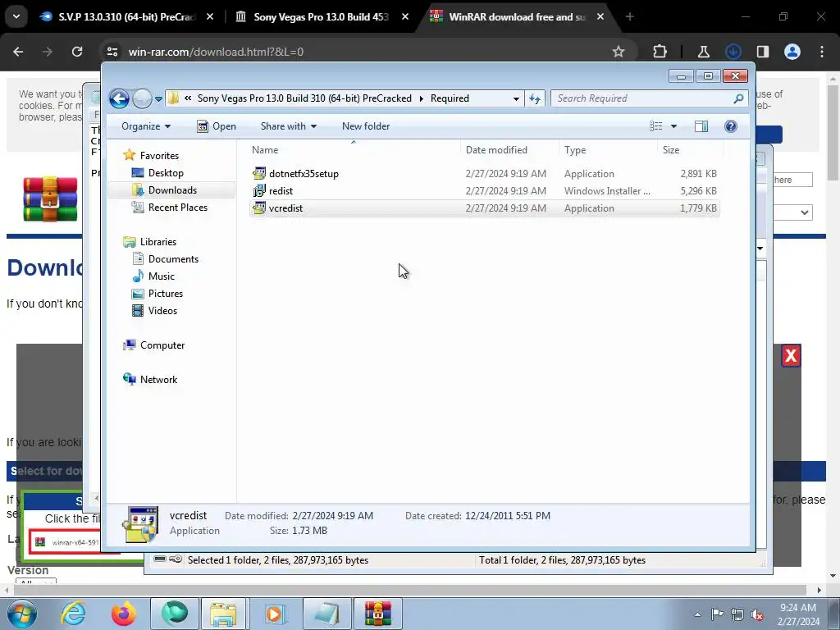The height and width of the screenshot is (630, 840).
Task: Open the browser profile avatar
Action: coord(792,52)
